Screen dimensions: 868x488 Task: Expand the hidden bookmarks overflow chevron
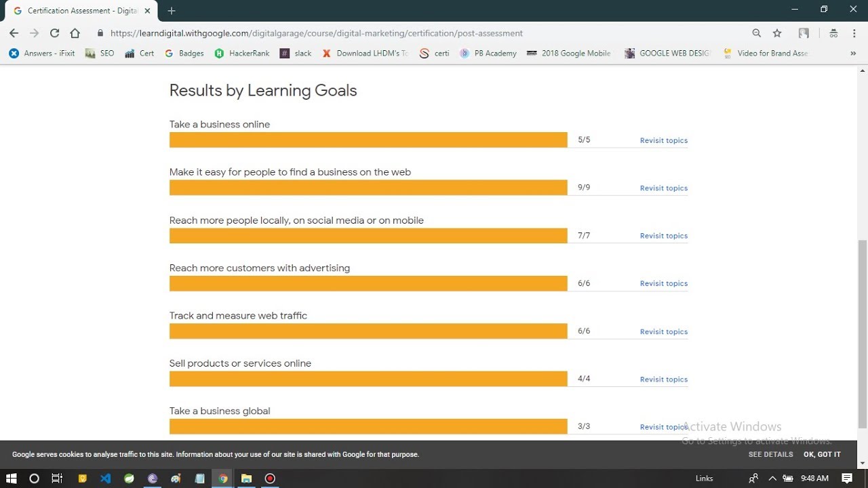coord(852,53)
